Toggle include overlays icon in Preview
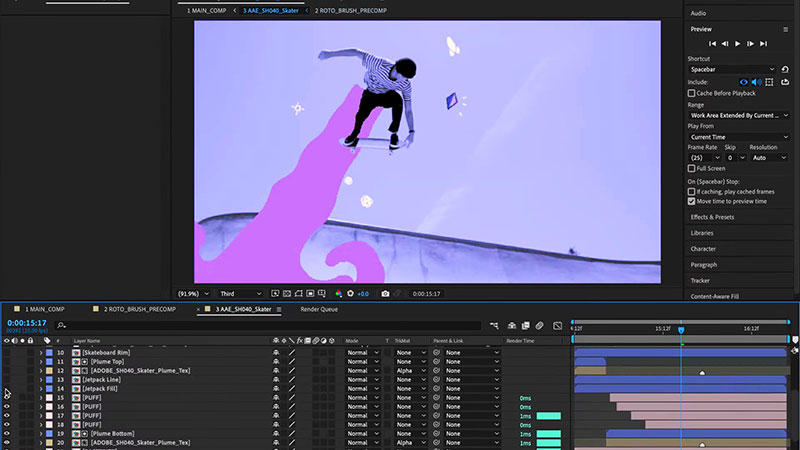Image resolution: width=800 pixels, height=450 pixels. pyautogui.click(x=769, y=82)
